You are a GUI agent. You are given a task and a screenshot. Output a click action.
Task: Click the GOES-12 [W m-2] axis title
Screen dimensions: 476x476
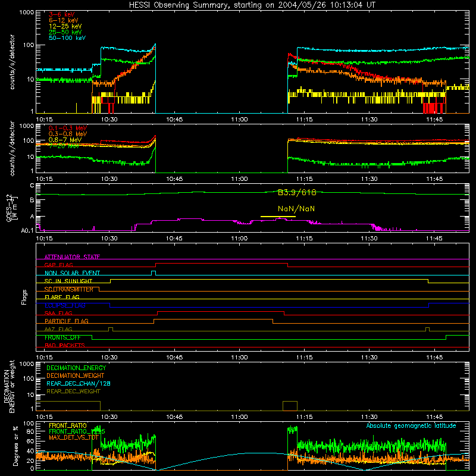click(x=12, y=208)
